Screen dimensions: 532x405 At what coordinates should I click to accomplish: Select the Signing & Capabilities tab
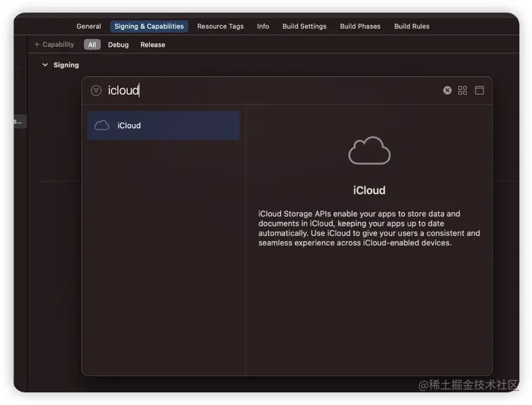149,26
